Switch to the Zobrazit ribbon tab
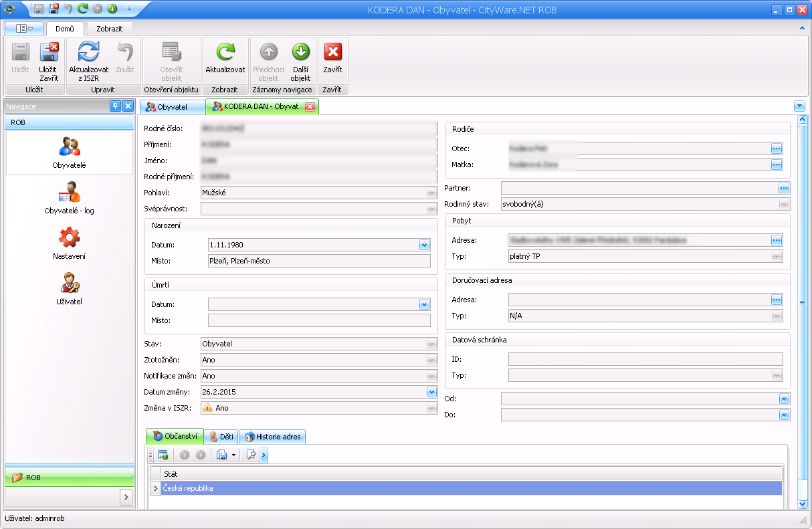The height and width of the screenshot is (529, 812). click(110, 29)
